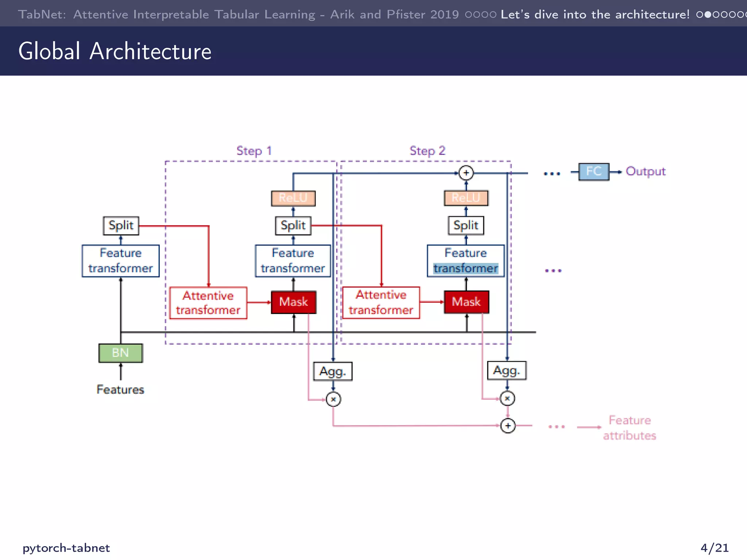Image resolution: width=747 pixels, height=560 pixels.
Task: Click the blue FC block
Action: tap(594, 171)
